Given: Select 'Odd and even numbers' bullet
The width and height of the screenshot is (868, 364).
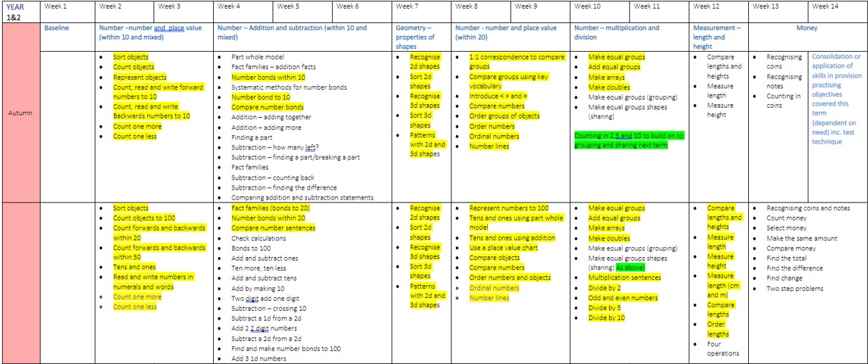Looking at the screenshot, I should [623, 298].
